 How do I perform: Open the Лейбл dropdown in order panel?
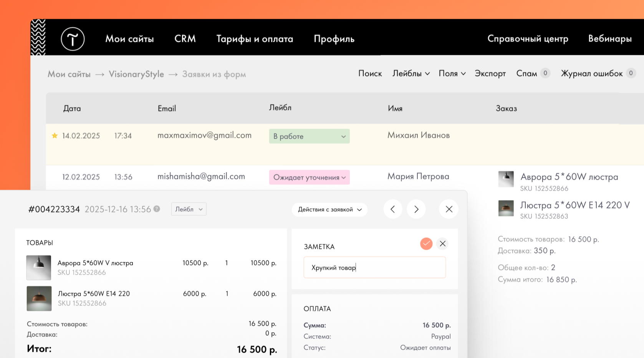(x=189, y=209)
